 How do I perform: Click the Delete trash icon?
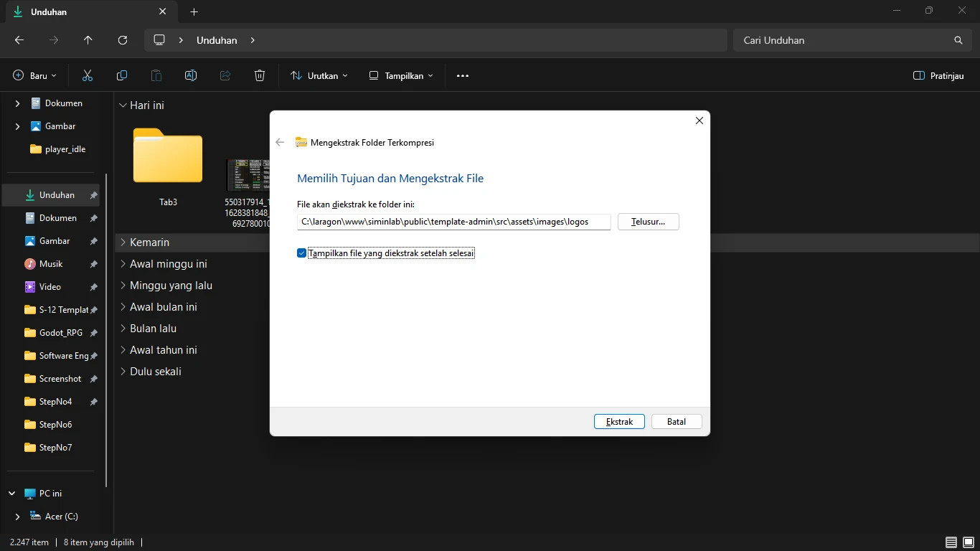(260, 75)
